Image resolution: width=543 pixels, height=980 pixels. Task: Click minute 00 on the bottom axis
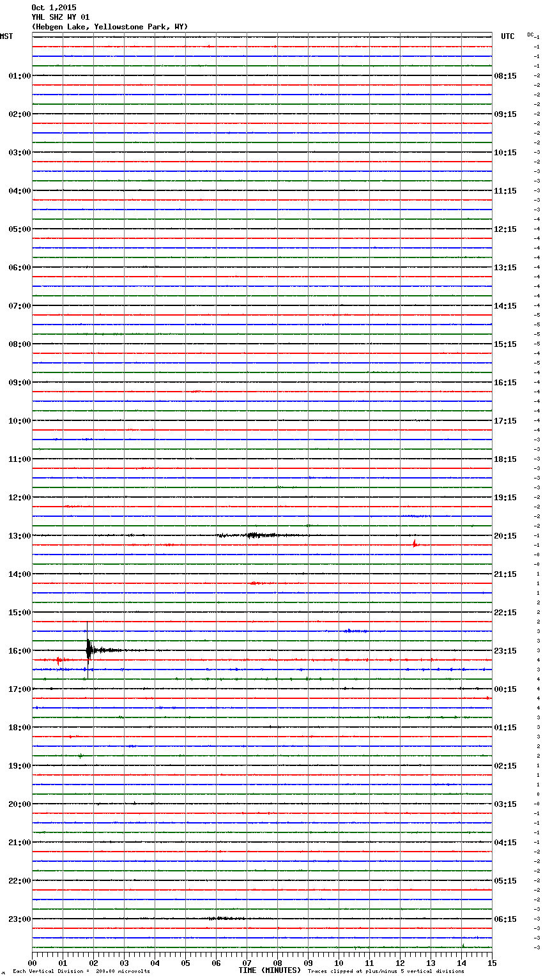pos(33,962)
